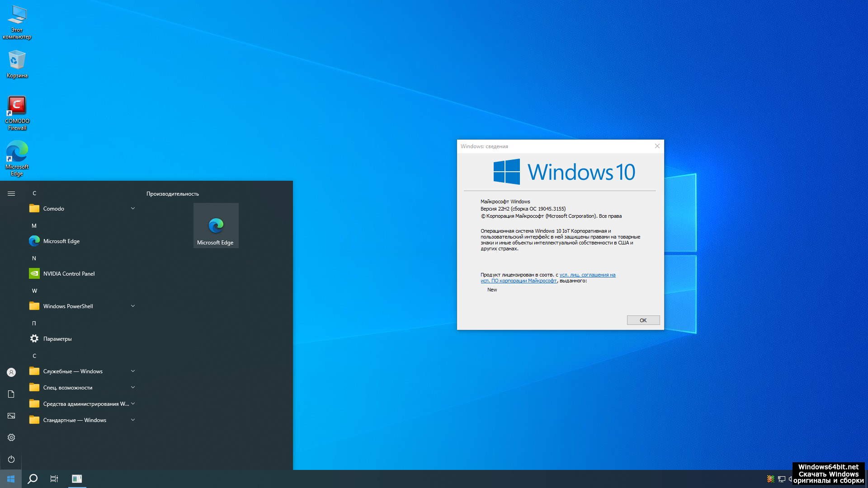
Task: Open NVIDIA Control Panel from app list
Action: coord(69,274)
